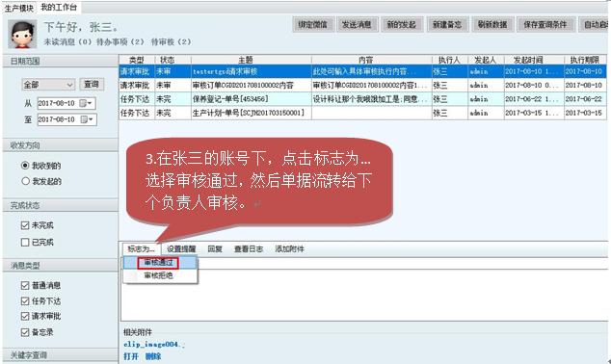Viewport: 611px width, 364px height.
Task: Open the 全部 date range dropdown
Action: [x=48, y=85]
